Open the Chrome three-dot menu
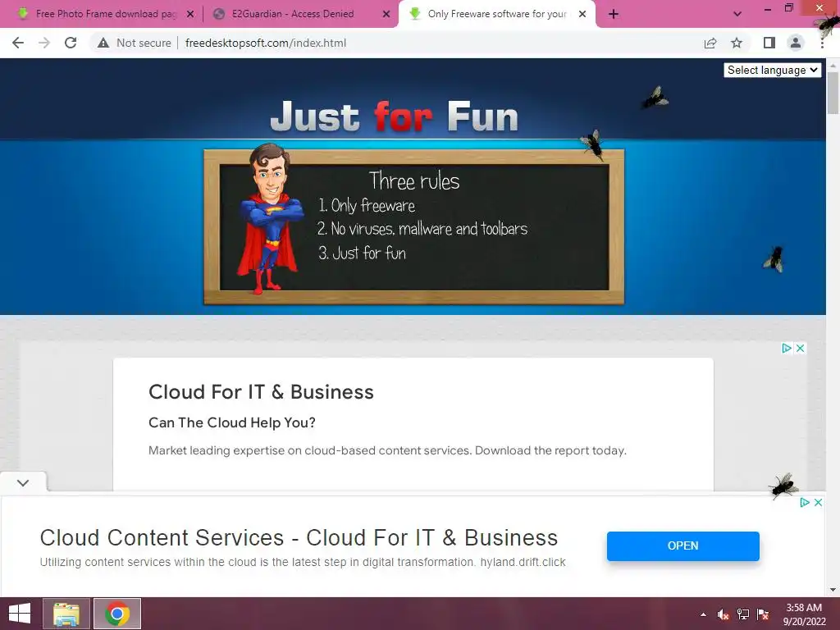Viewport: 840px width, 630px height. [x=822, y=43]
